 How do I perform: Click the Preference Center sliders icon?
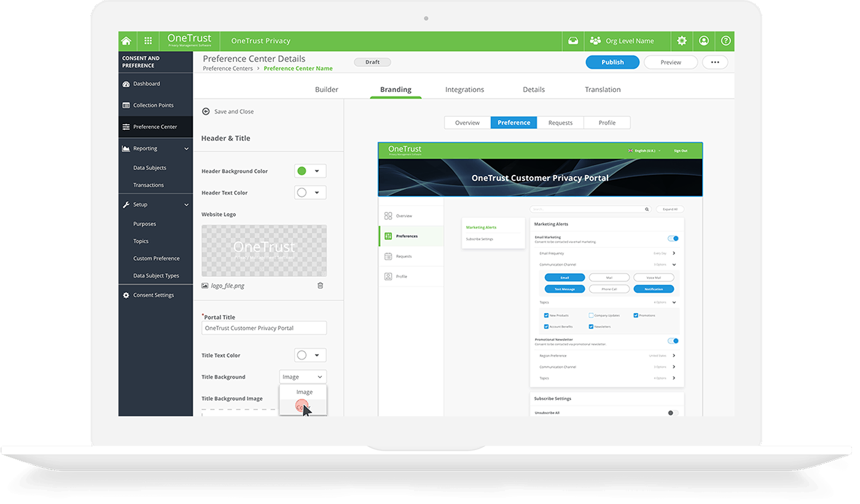click(126, 127)
